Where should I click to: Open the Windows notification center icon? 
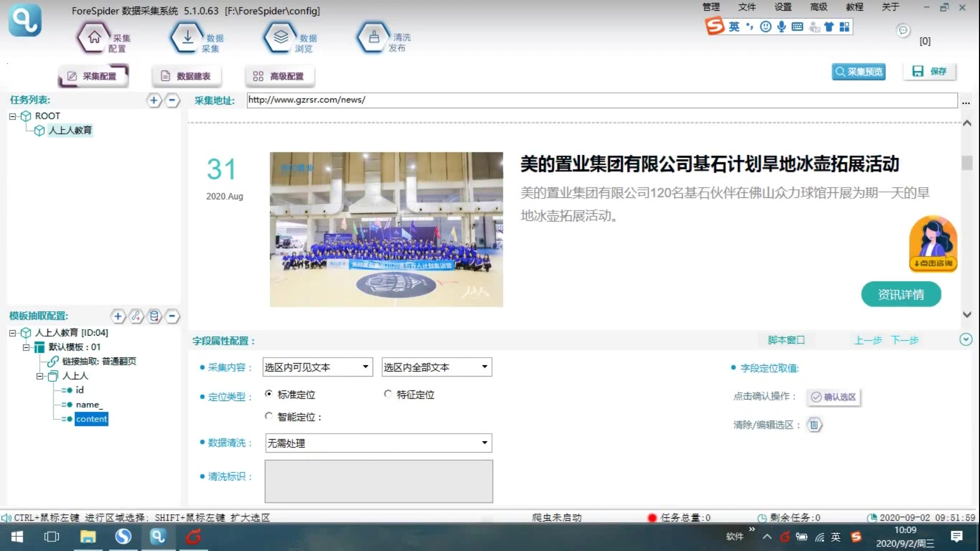tap(957, 537)
